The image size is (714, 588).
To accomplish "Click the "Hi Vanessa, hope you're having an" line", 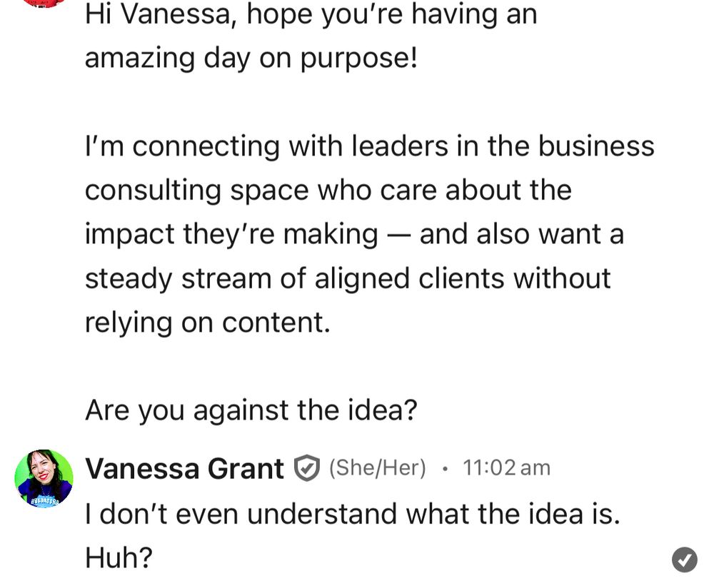I will point(311,15).
